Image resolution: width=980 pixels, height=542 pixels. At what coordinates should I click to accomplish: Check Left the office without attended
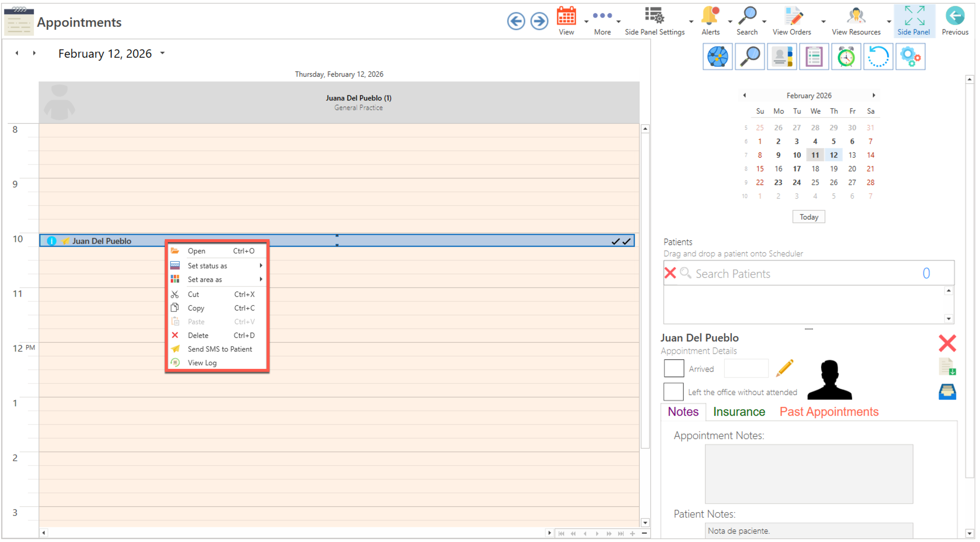[x=673, y=392]
